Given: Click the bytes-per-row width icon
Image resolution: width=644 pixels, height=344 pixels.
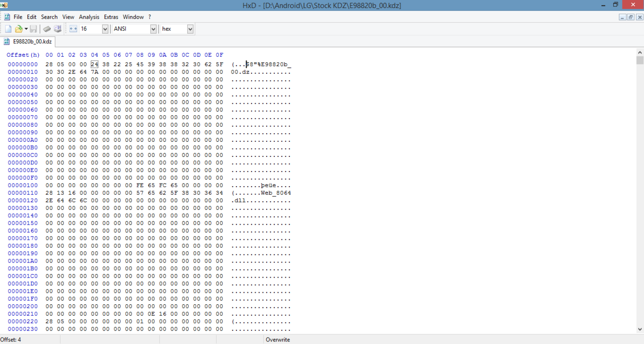Looking at the screenshot, I should coord(73,29).
